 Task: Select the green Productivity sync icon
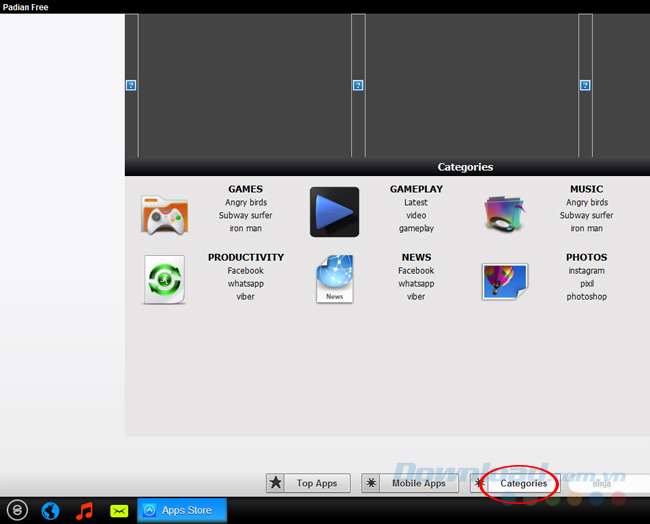(x=164, y=280)
